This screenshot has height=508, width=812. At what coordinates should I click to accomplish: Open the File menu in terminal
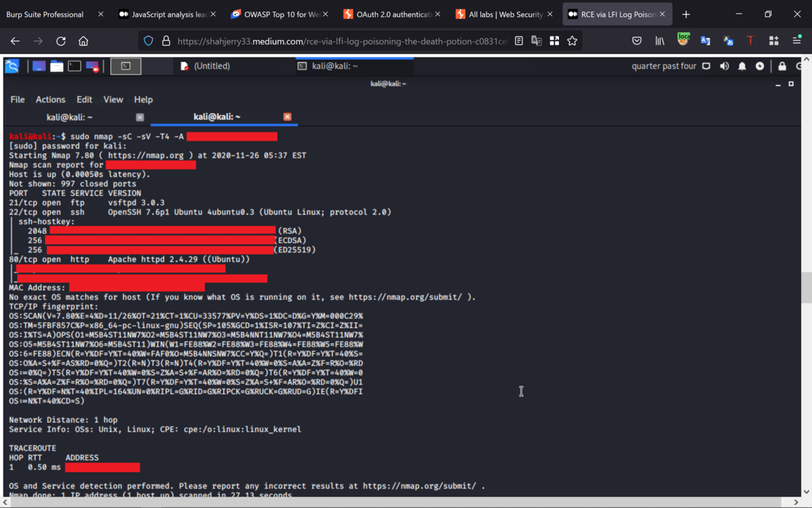(x=18, y=100)
